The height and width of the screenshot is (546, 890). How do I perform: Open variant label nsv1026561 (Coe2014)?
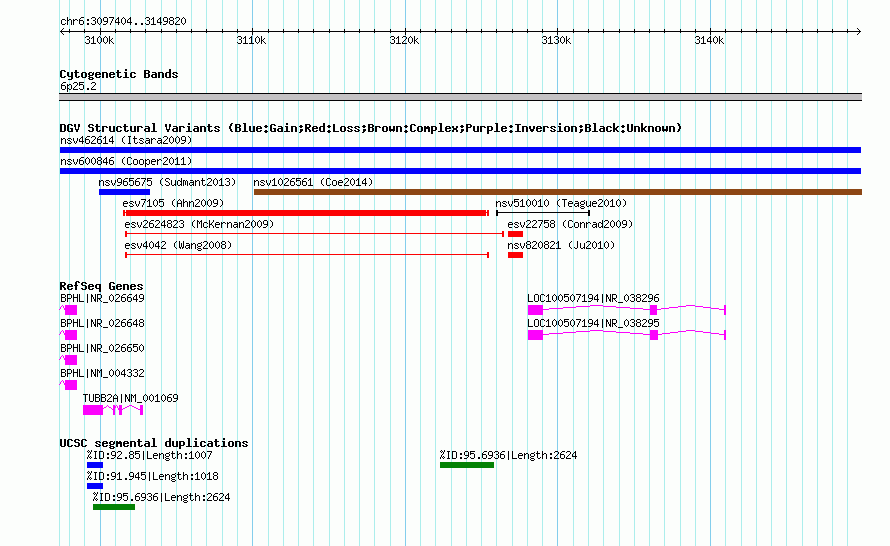[313, 182]
